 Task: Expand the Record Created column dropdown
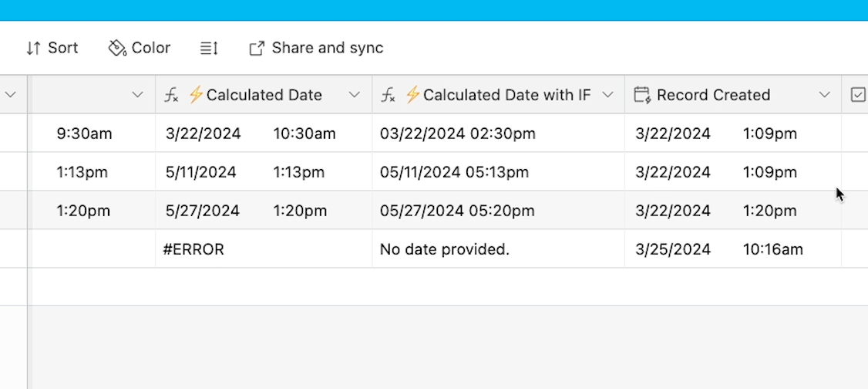824,95
